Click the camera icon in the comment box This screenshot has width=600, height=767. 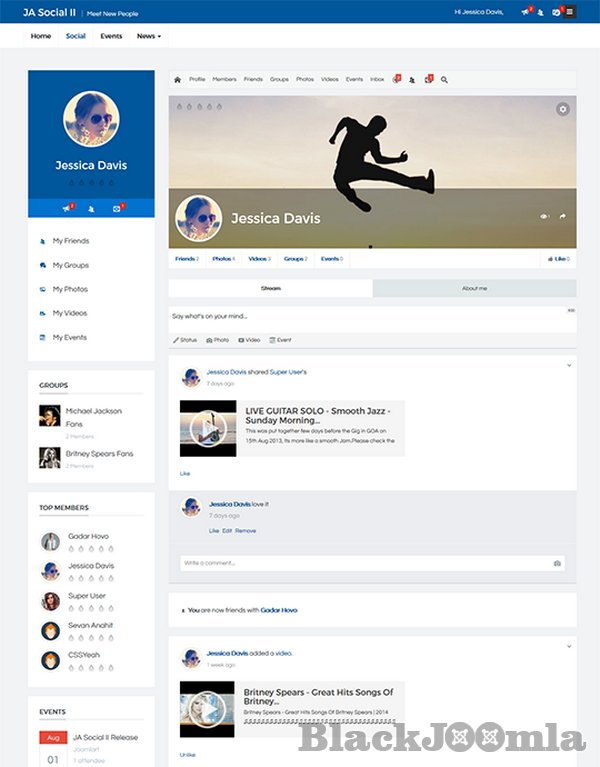click(x=557, y=563)
